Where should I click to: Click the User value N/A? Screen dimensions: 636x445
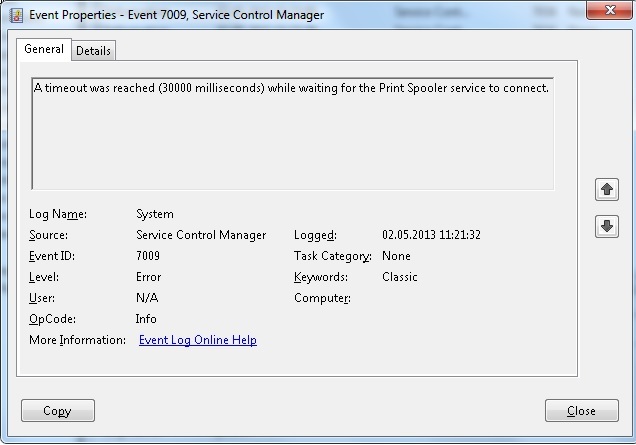click(x=147, y=298)
